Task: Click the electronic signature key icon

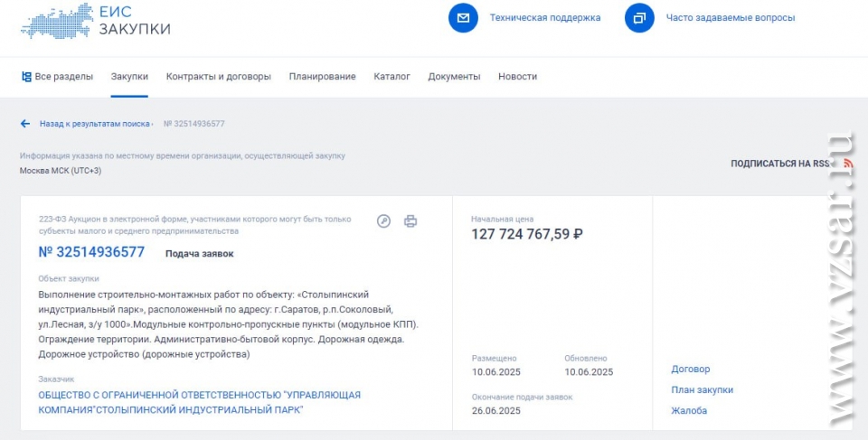Action: click(x=383, y=221)
